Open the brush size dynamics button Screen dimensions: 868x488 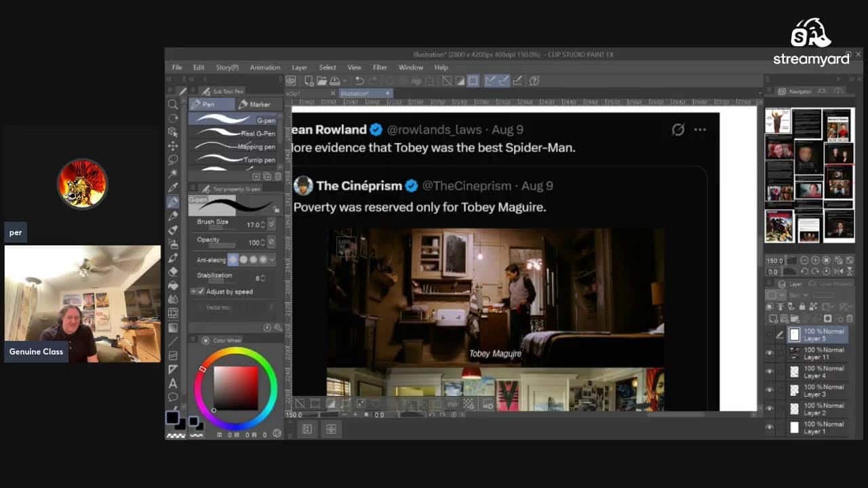pyautogui.click(x=272, y=224)
